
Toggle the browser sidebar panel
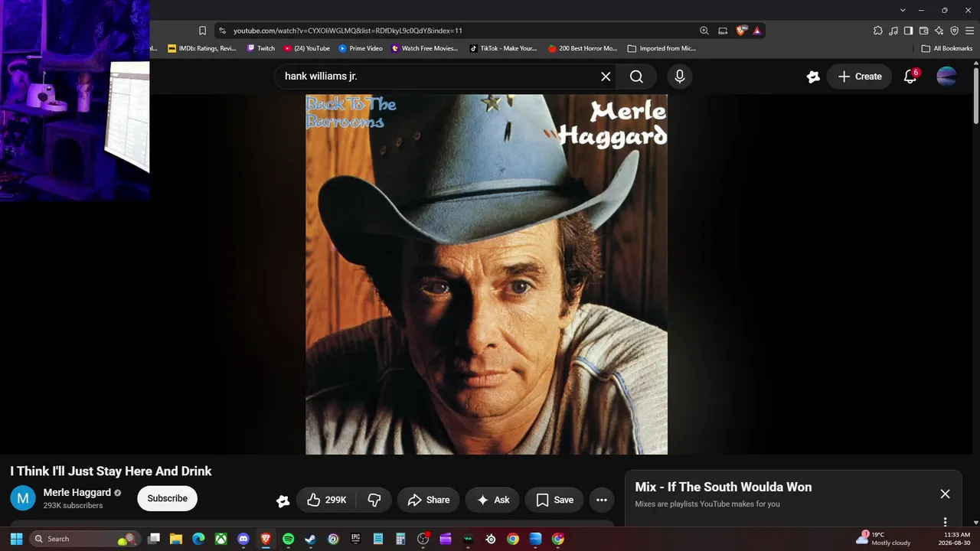pos(908,31)
